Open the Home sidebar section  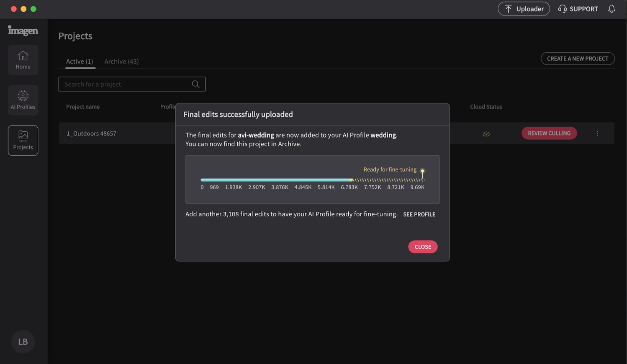click(23, 60)
